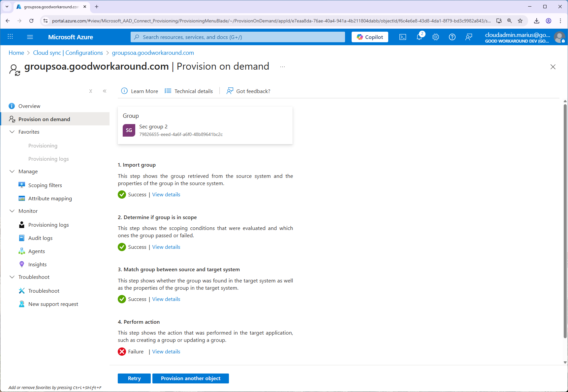Open portal settings gear
568x392 pixels.
[436, 37]
